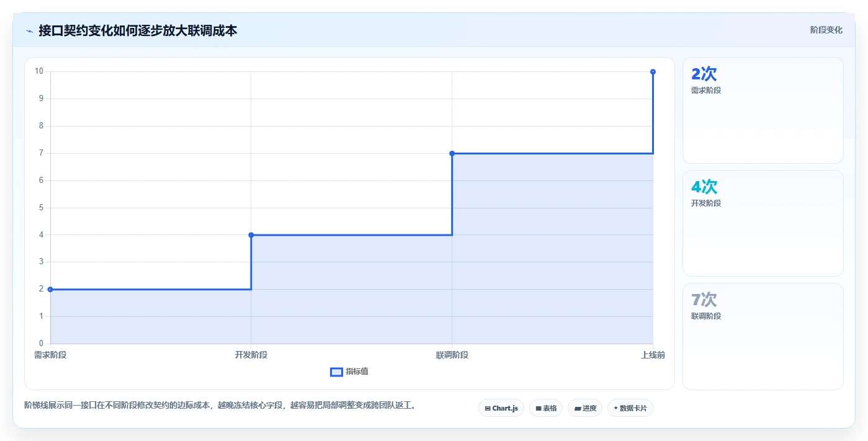Select the 进度 tag chip

(x=585, y=408)
